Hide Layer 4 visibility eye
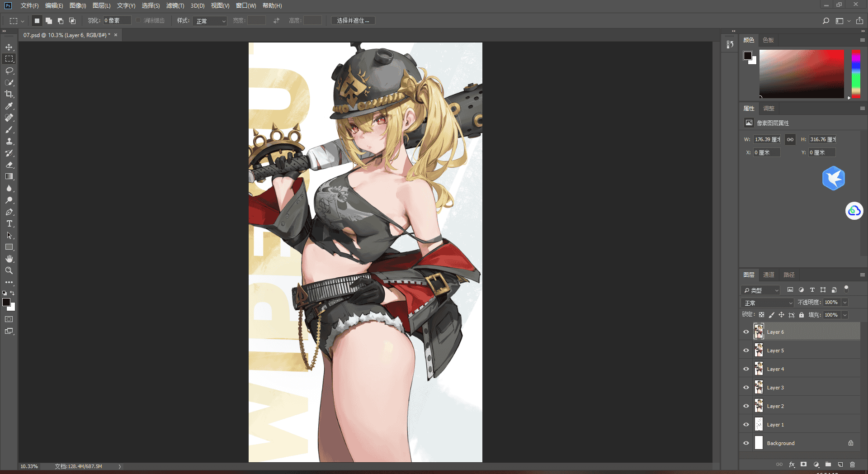This screenshot has height=474, width=868. pyautogui.click(x=746, y=369)
